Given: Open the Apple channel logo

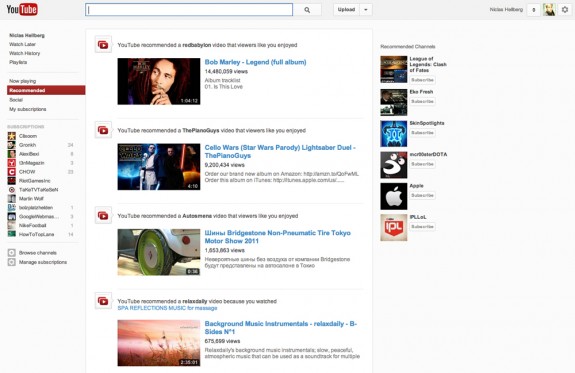Looking at the screenshot, I should point(393,196).
